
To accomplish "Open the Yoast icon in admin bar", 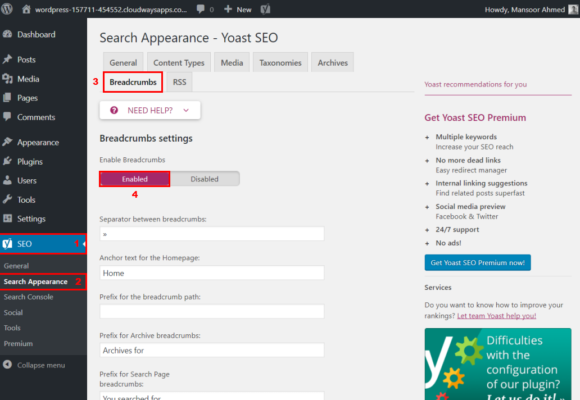I will [265, 9].
